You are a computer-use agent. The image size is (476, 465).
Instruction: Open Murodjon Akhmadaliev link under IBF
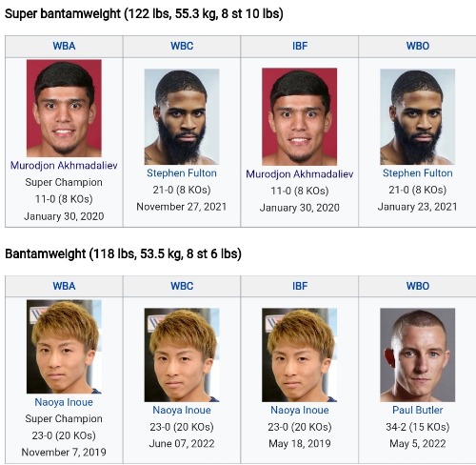(x=300, y=174)
